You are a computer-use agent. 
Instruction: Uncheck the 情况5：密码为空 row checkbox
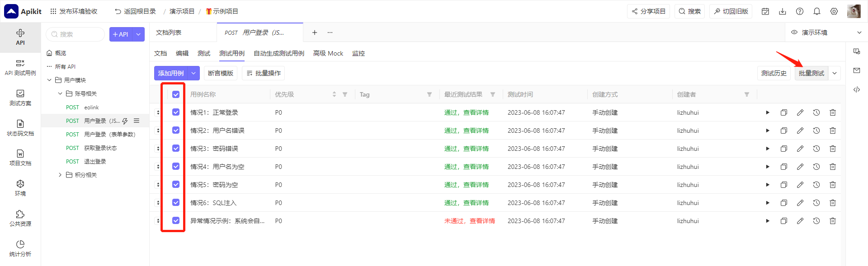click(x=176, y=184)
